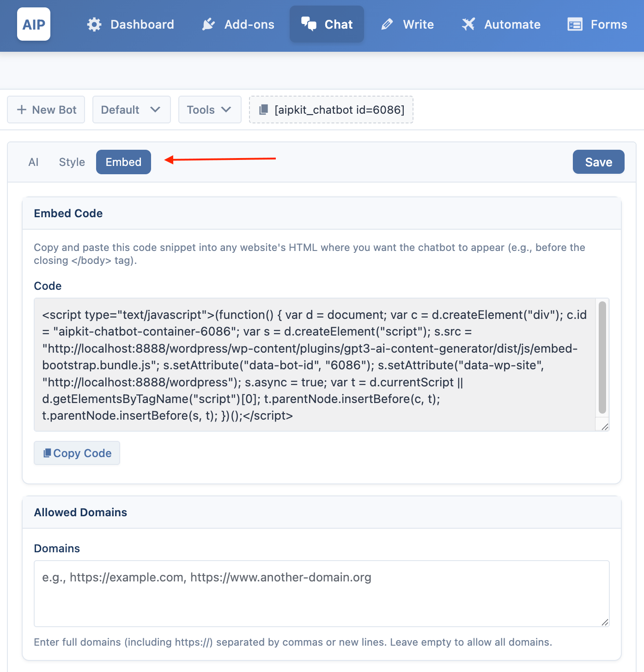Copy the aipkit_chatbot id=6086 shortcode
The height and width of the screenshot is (672, 644).
pos(331,110)
